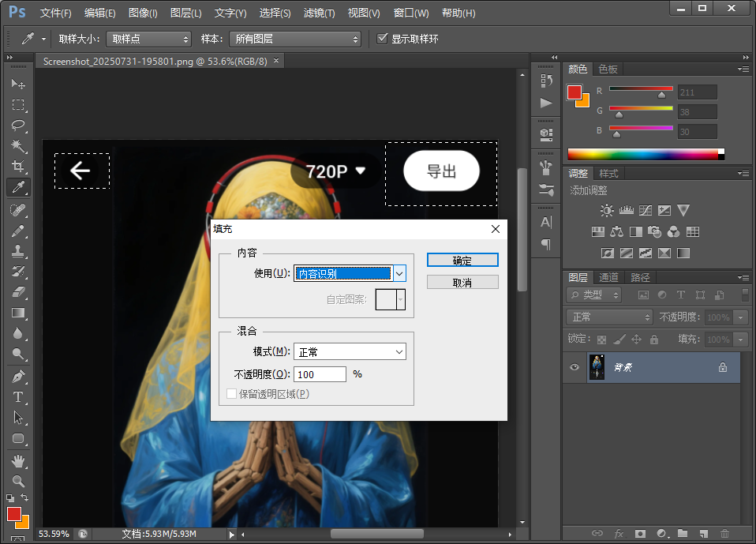Click the 确定 button
Viewport: 756px width, 544px height.
(462, 261)
